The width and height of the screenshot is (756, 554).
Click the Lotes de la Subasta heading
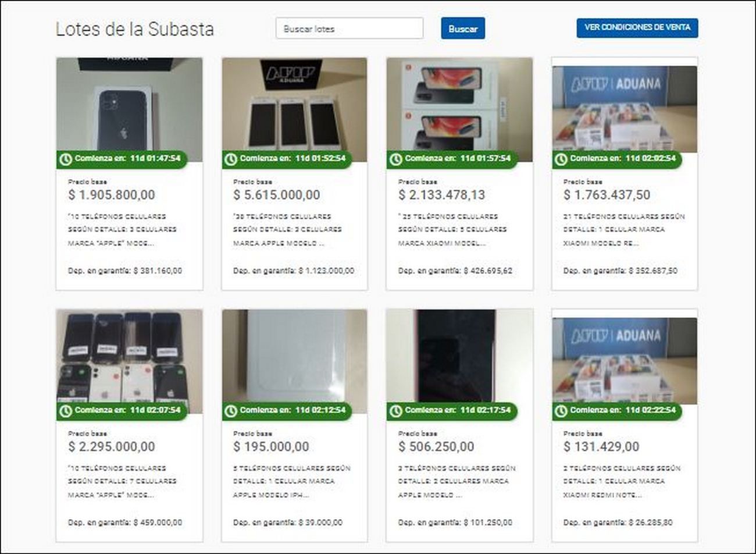135,29
